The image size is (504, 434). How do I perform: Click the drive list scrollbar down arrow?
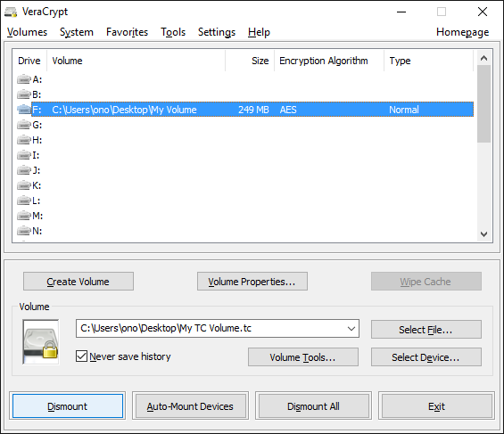pyautogui.click(x=483, y=234)
